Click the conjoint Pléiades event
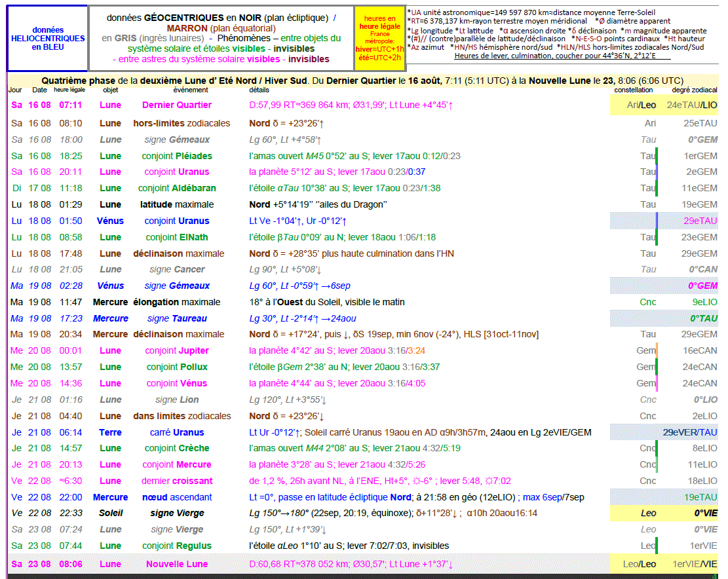This screenshot has height=579, width=728. pos(178,156)
